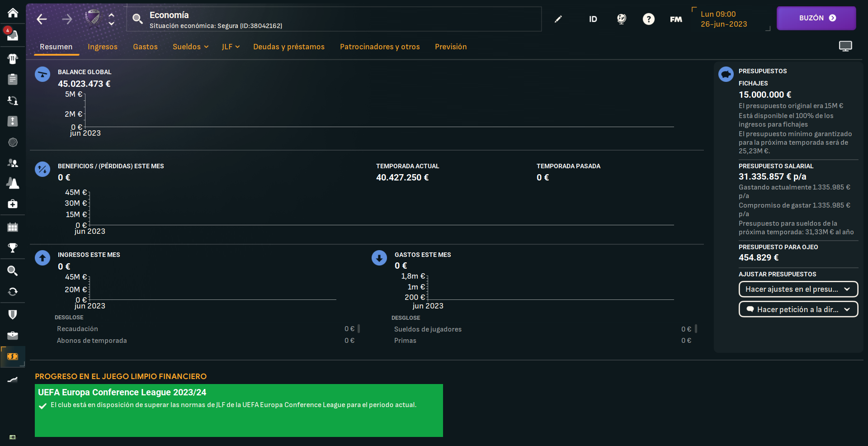
Task: Open the 'Hacer ajustes en el presu...' dropdown
Action: click(x=798, y=289)
